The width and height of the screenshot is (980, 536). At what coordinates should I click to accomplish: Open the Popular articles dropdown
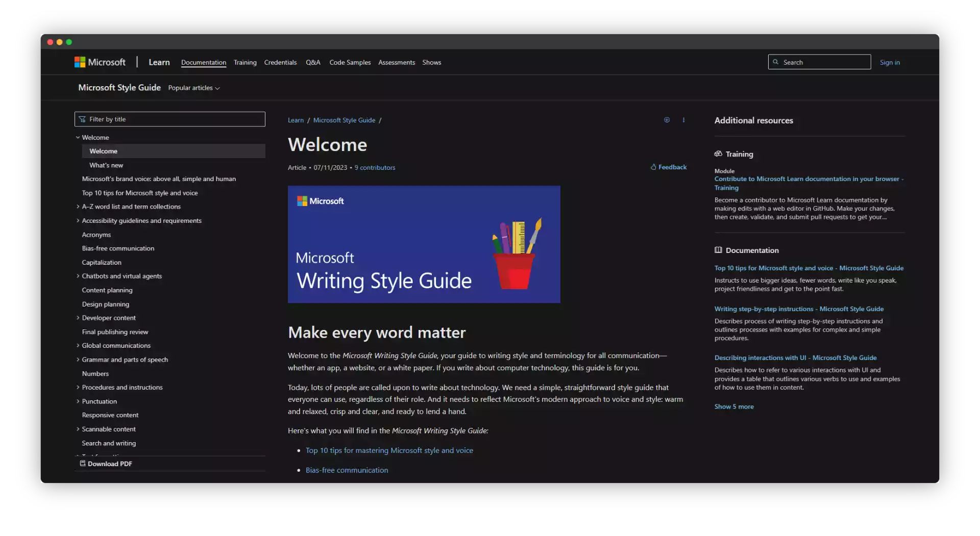pyautogui.click(x=193, y=87)
